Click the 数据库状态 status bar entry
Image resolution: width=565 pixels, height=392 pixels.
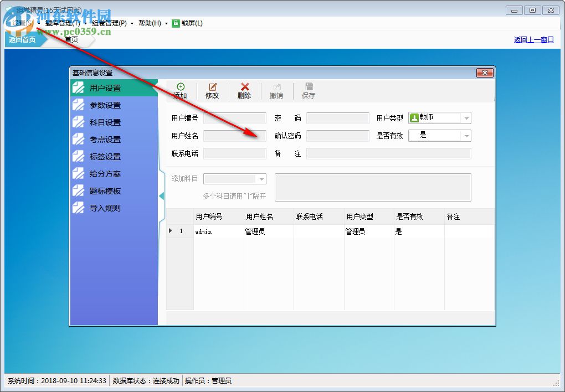tap(146, 380)
